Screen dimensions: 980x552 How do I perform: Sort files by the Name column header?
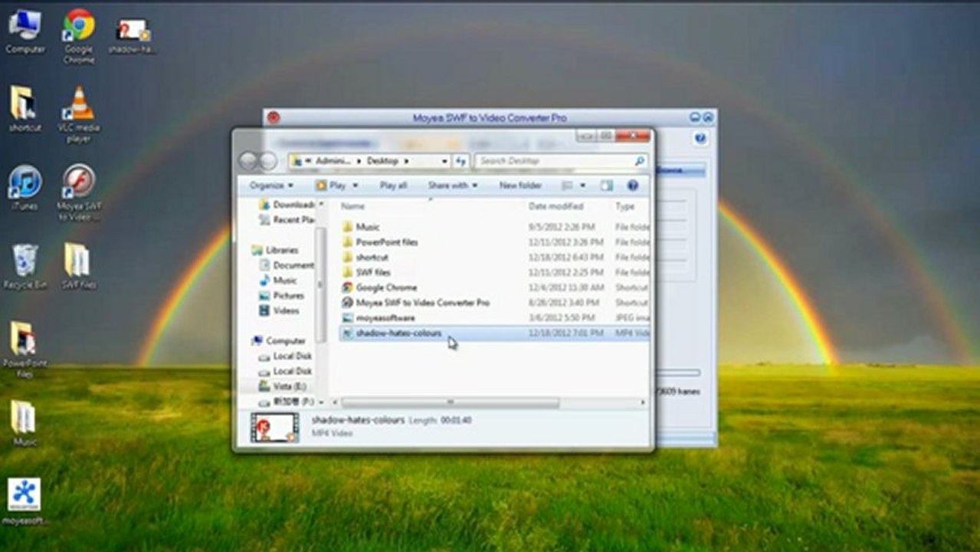[x=352, y=206]
